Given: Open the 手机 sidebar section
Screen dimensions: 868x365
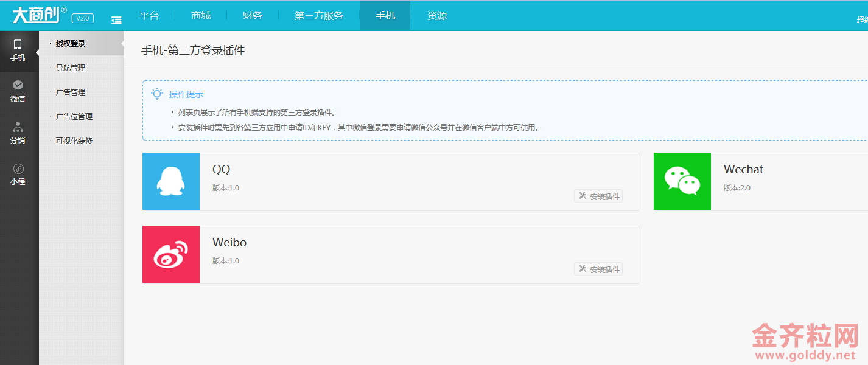Looking at the screenshot, I should tap(18, 50).
